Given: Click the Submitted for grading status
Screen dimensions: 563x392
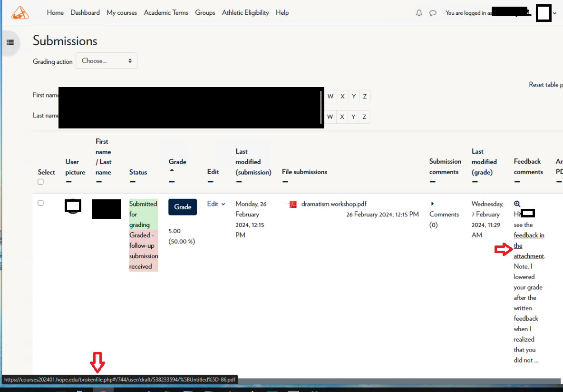Looking at the screenshot, I should pos(143,214).
